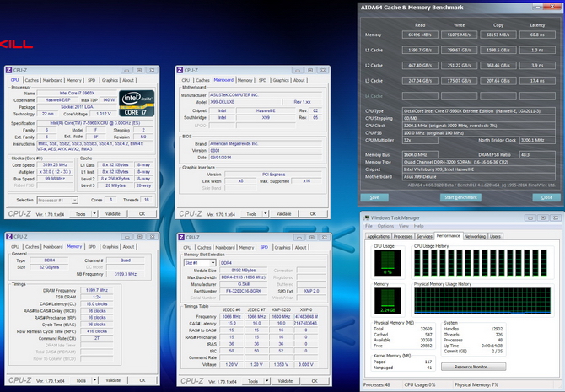Click CPU-Z app icon in top-left CPU window

(9, 70)
